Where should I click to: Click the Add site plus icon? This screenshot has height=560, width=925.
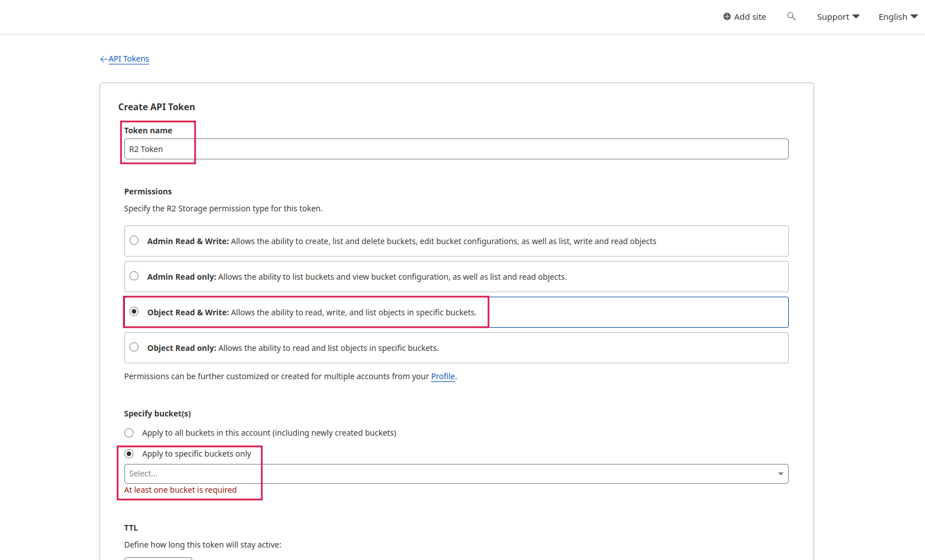tap(727, 16)
